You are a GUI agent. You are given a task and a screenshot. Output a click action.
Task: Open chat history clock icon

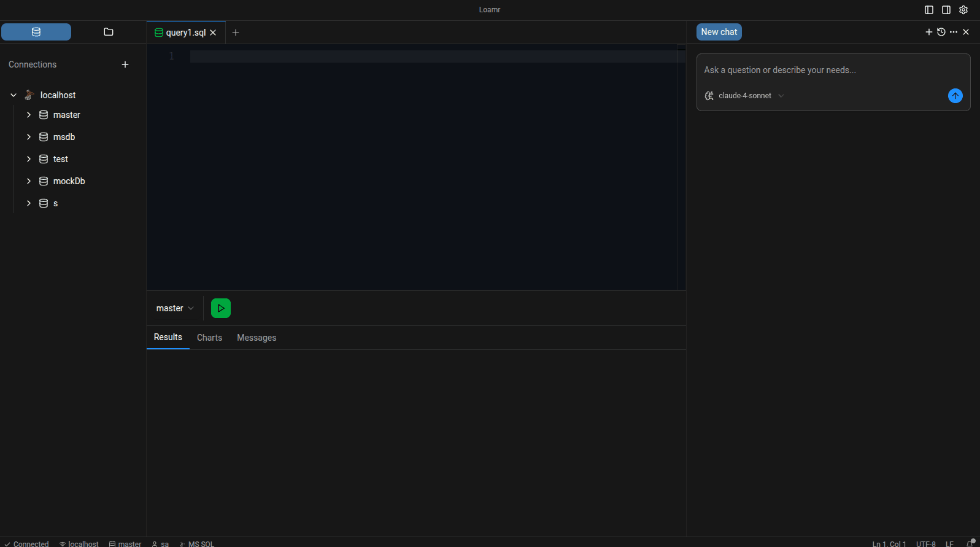click(x=941, y=32)
